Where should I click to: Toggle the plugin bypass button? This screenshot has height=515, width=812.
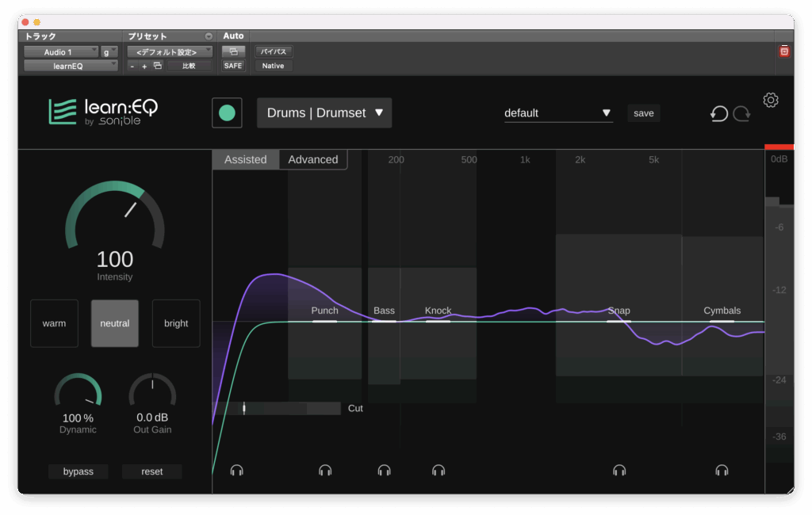pos(79,471)
